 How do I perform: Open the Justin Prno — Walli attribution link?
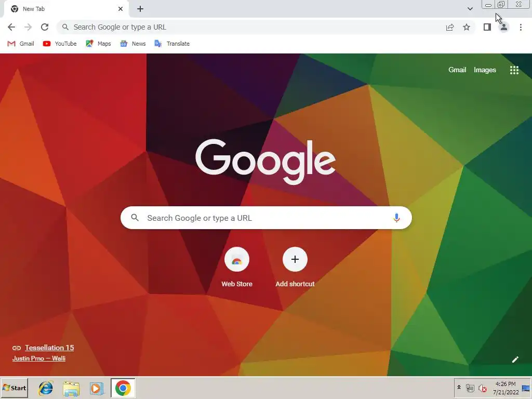[x=38, y=358]
